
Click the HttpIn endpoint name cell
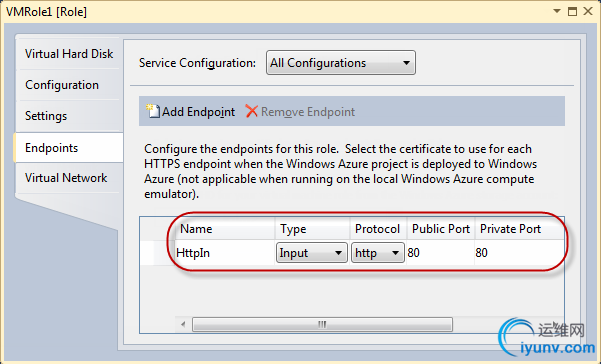225,253
